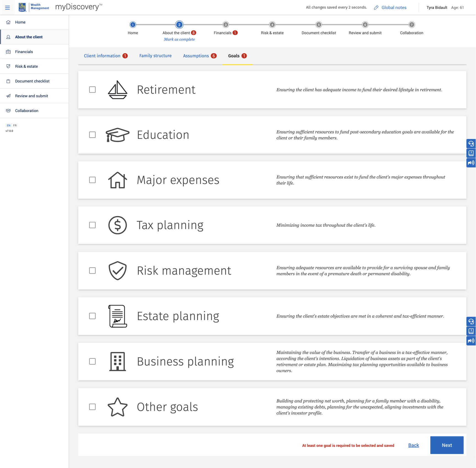The width and height of the screenshot is (476, 468).
Task: Open the Client information tab
Action: (x=106, y=56)
